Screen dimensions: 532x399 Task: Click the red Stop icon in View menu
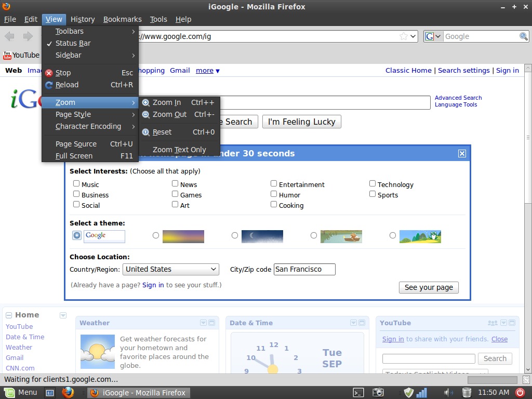tap(49, 73)
